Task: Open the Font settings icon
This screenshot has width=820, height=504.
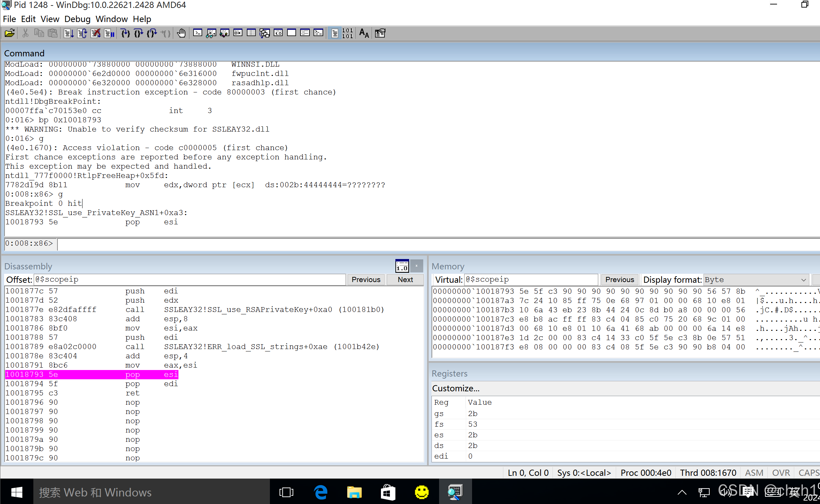Action: pos(364,33)
